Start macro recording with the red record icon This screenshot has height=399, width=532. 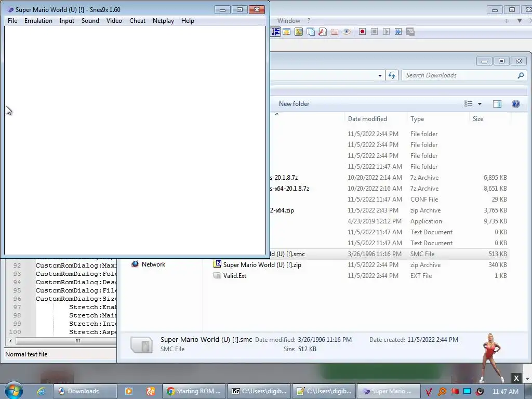tap(362, 32)
